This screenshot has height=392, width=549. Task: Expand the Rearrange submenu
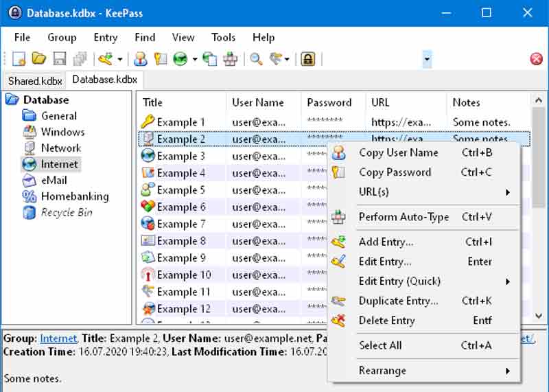[x=424, y=371]
